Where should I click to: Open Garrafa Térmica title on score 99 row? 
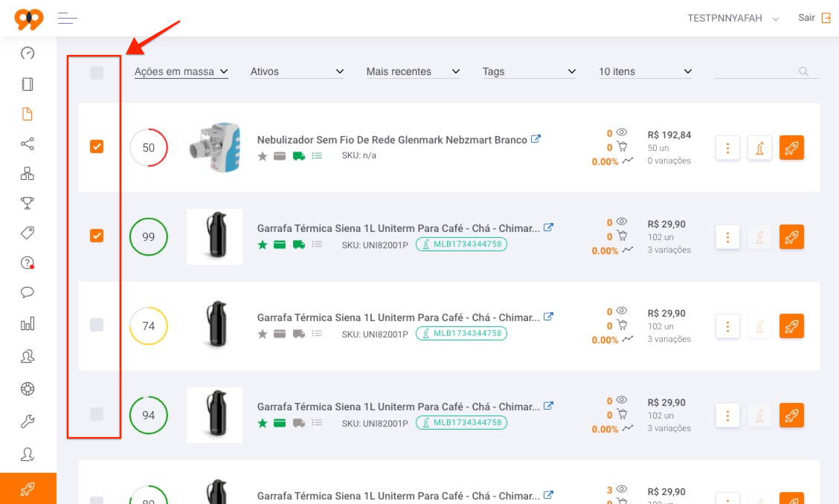click(398, 228)
